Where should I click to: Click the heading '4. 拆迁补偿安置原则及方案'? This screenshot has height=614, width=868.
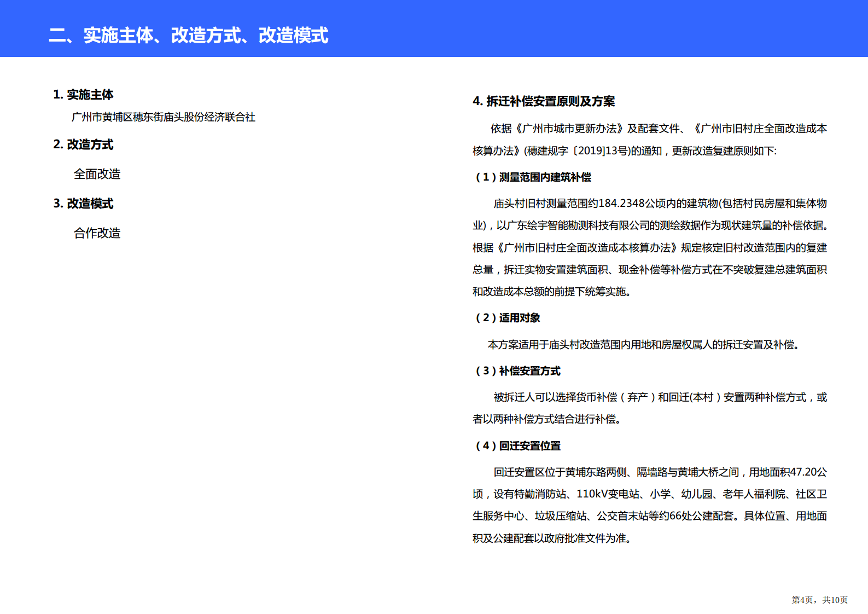[543, 101]
